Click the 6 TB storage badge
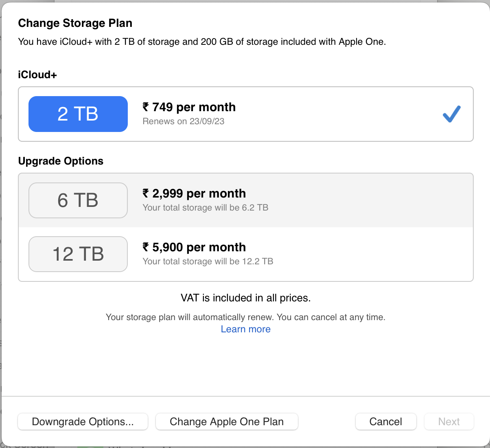Image resolution: width=490 pixels, height=448 pixels. pyautogui.click(x=78, y=200)
